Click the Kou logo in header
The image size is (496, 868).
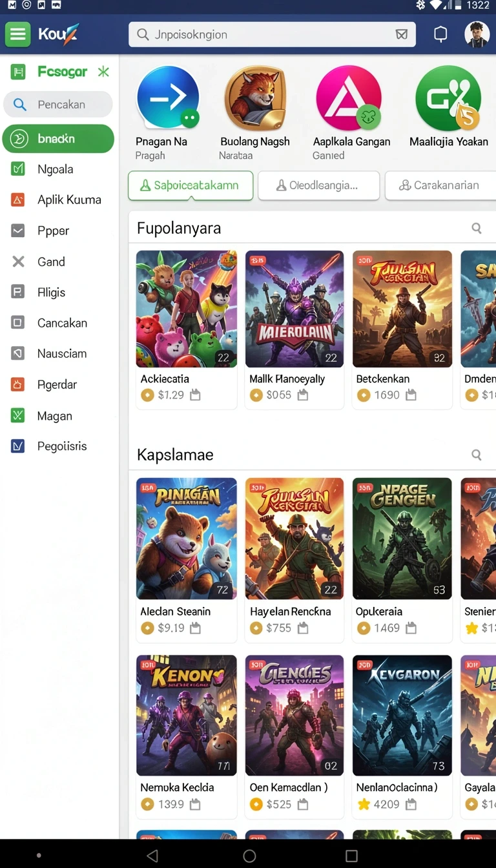click(57, 34)
